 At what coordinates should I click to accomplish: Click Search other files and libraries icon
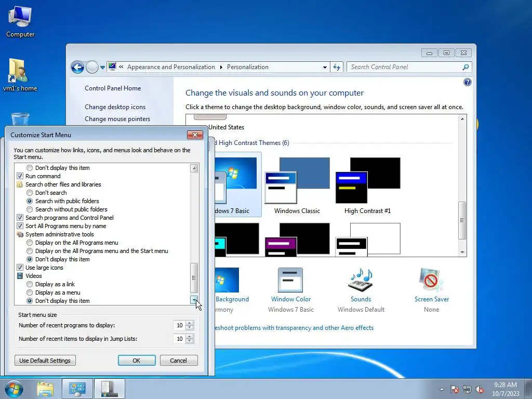click(20, 184)
